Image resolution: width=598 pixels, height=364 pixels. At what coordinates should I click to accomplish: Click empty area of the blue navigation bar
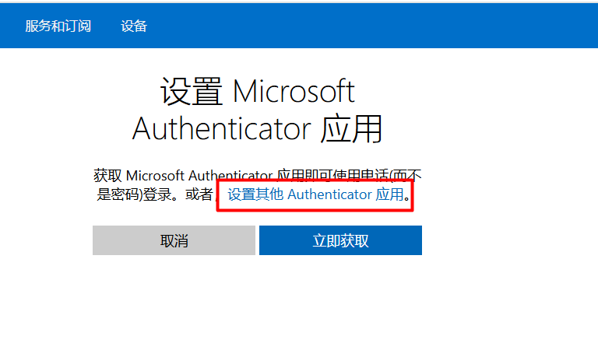coord(374,26)
